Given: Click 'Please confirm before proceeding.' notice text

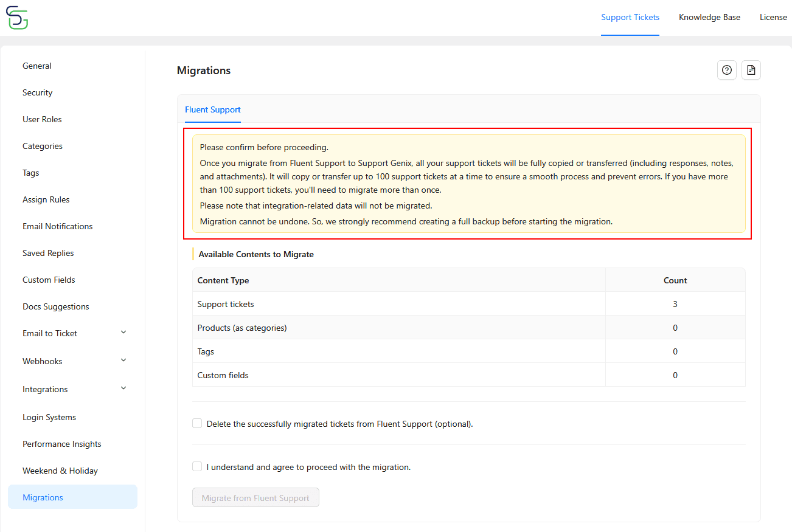Looking at the screenshot, I should click(264, 147).
